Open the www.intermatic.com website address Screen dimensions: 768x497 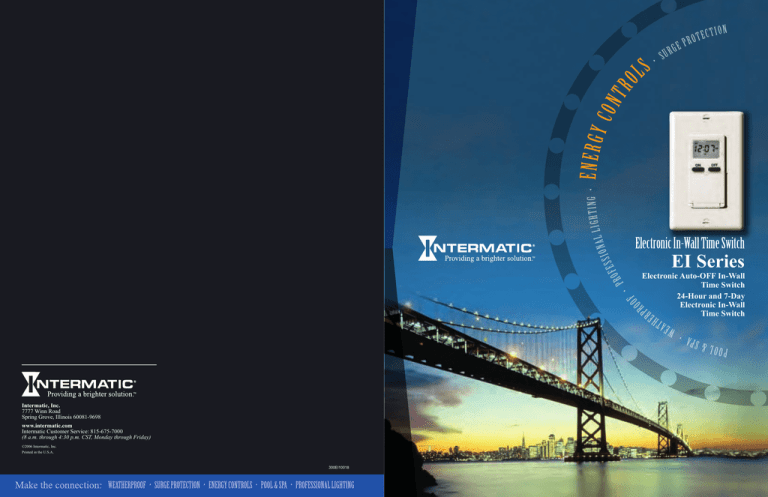[x=47, y=426]
